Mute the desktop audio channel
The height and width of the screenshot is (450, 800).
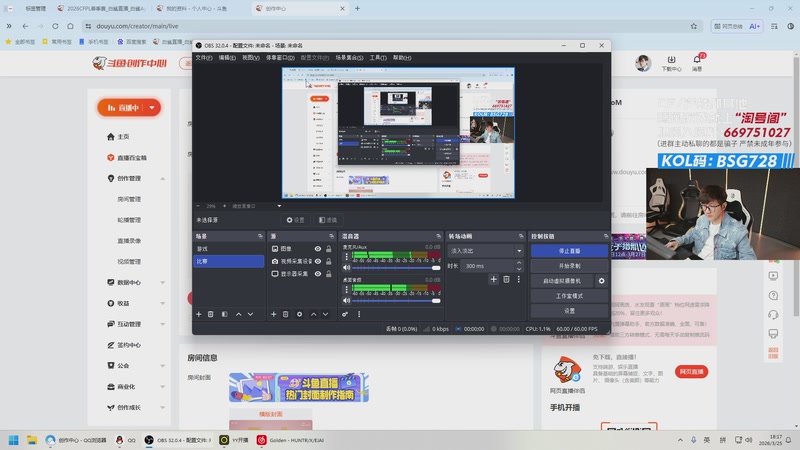pos(346,301)
